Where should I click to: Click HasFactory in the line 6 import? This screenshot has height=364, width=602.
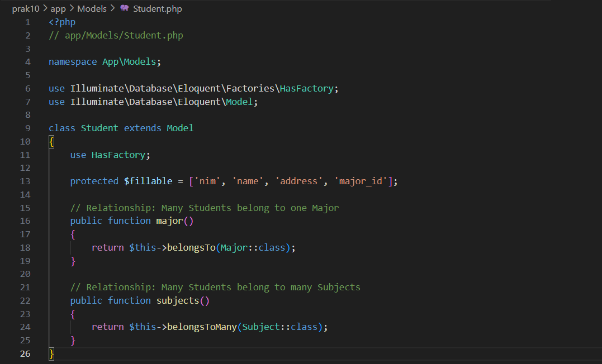pyautogui.click(x=307, y=88)
